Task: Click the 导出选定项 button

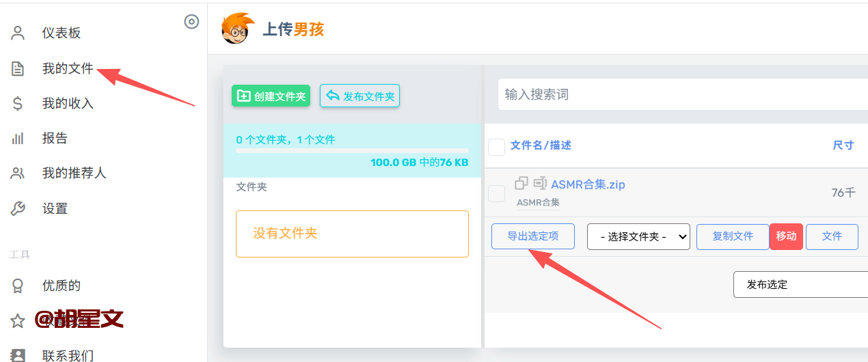Action: [532, 236]
